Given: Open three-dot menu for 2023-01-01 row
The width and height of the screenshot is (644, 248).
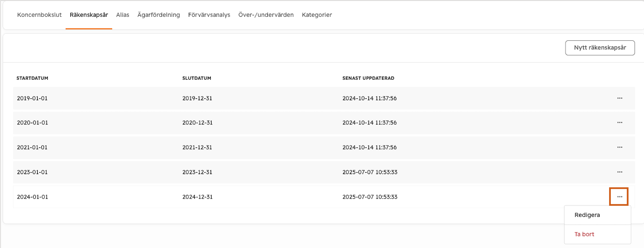Looking at the screenshot, I should [x=619, y=172].
